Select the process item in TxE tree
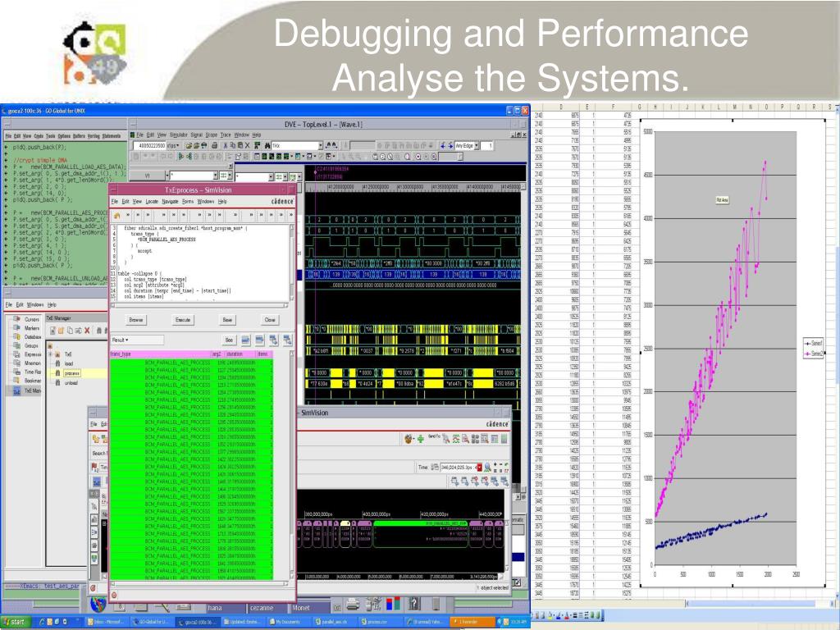The width and height of the screenshot is (840, 630). 72,373
